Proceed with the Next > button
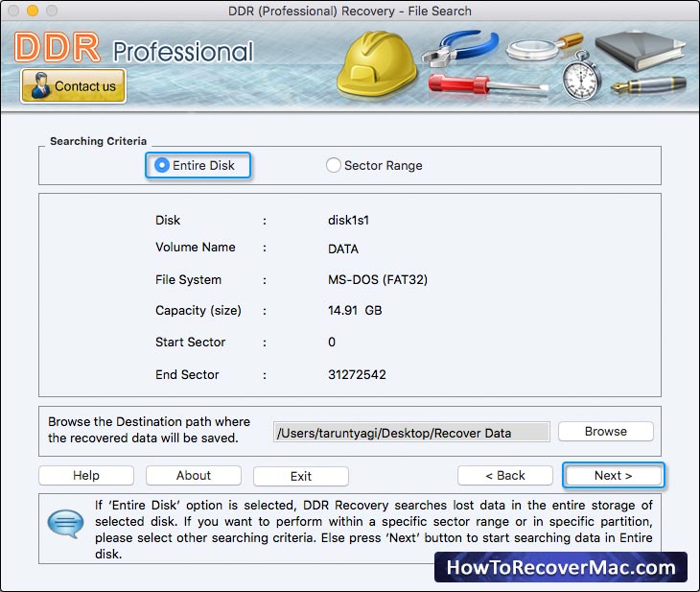700x592 pixels. 614,475
